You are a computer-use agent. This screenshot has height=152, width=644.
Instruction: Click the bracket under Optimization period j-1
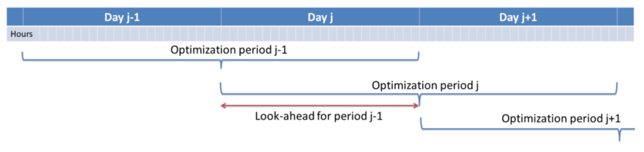[x=220, y=60]
